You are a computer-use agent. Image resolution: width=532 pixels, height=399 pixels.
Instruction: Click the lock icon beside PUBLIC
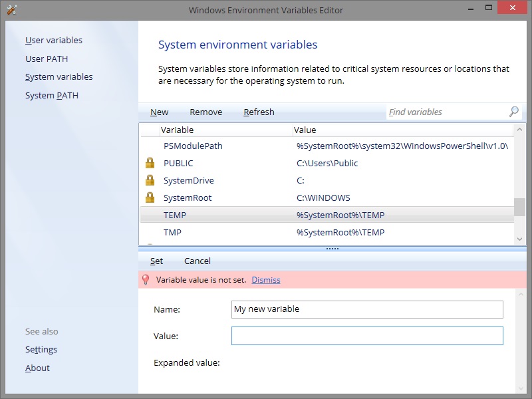point(150,163)
